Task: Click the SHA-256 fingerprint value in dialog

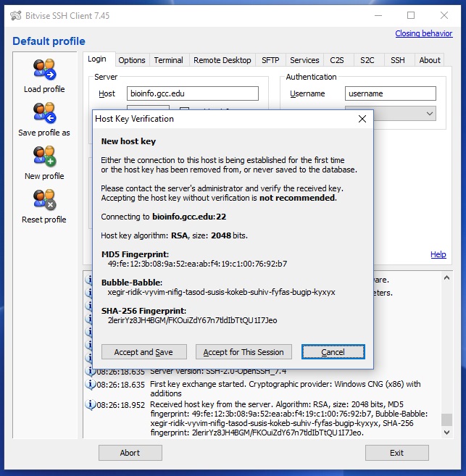Action: [x=192, y=320]
